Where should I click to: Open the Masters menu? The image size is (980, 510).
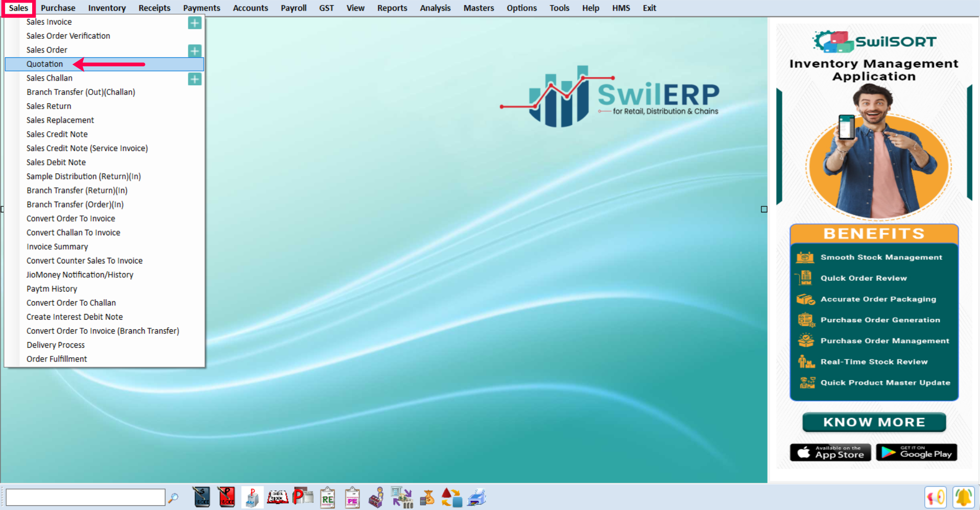tap(479, 8)
